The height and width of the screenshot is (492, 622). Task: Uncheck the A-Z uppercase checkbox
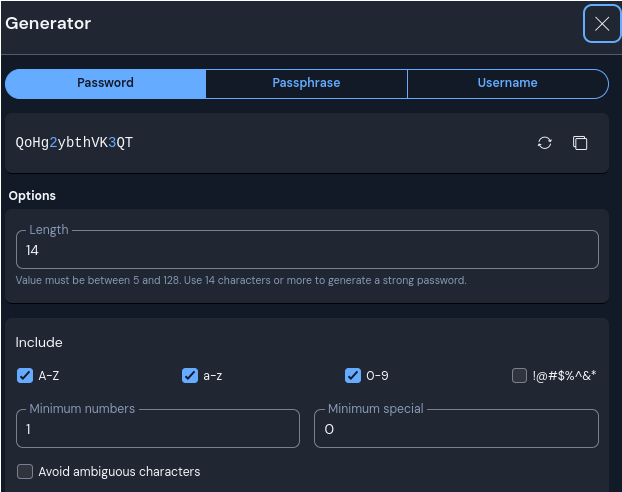[25, 376]
